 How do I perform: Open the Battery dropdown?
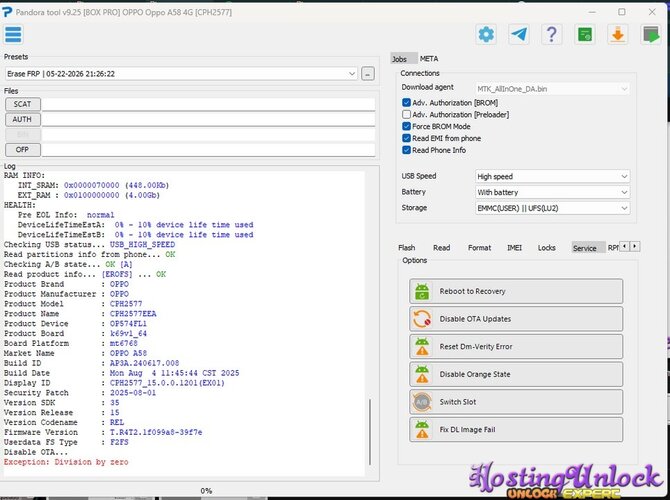(552, 192)
